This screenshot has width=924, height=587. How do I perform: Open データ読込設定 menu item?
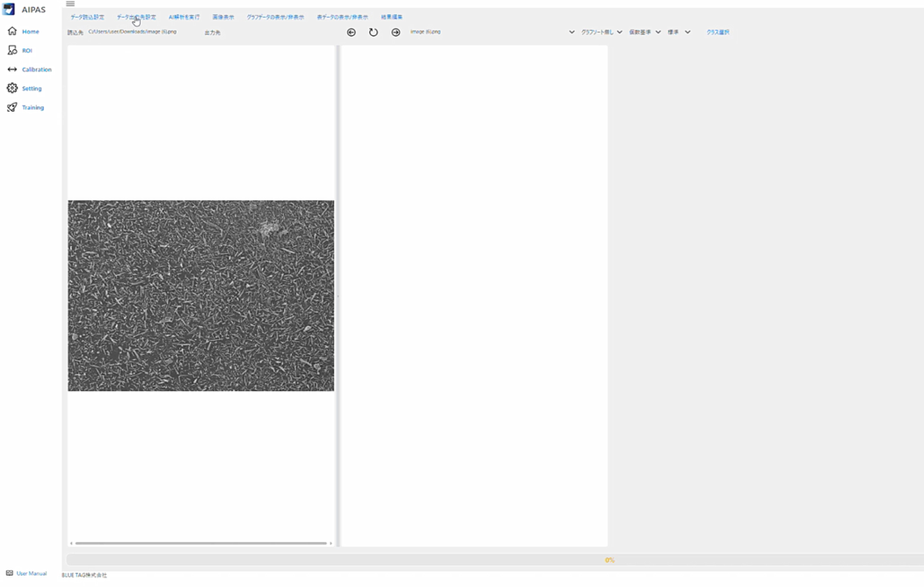[x=87, y=17]
